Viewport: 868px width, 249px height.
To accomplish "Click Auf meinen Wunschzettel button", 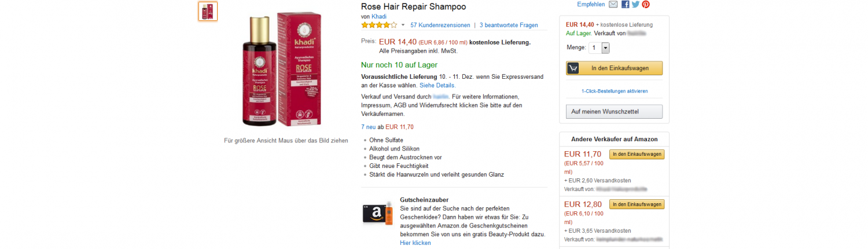I will pos(614,112).
